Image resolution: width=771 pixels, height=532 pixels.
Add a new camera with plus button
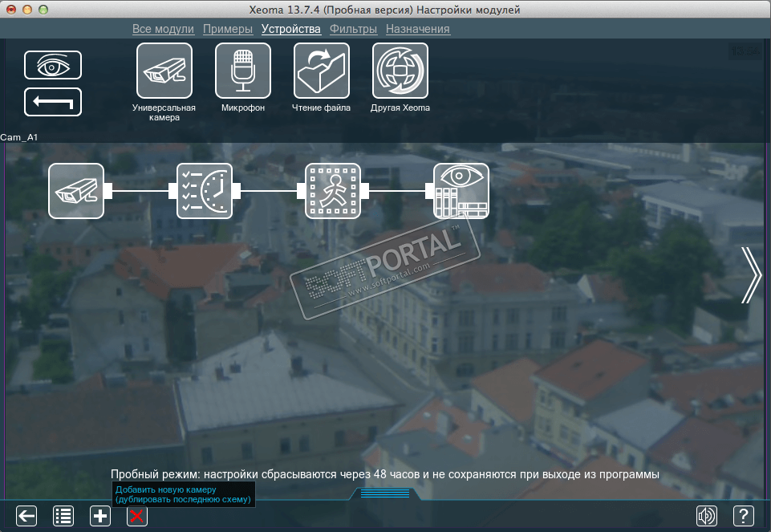point(99,516)
